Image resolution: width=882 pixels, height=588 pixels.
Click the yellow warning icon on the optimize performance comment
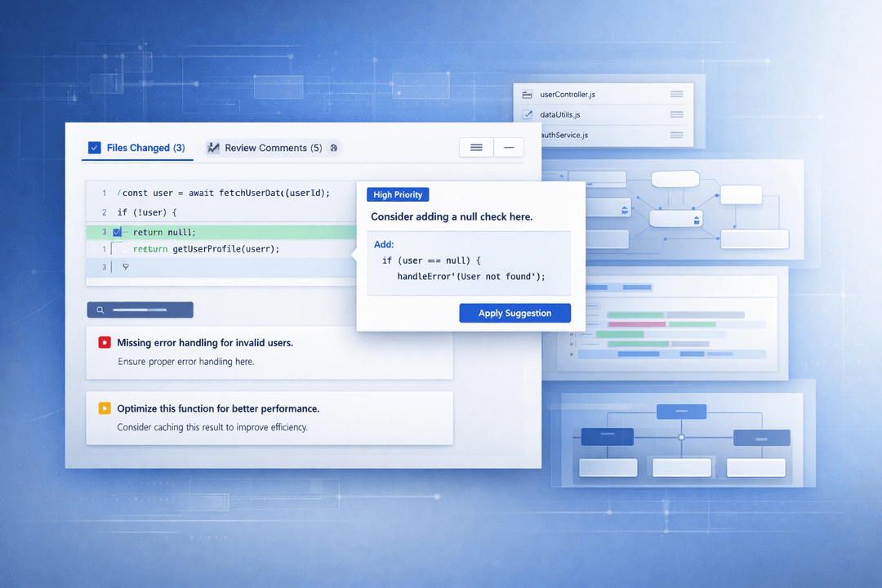pos(104,408)
